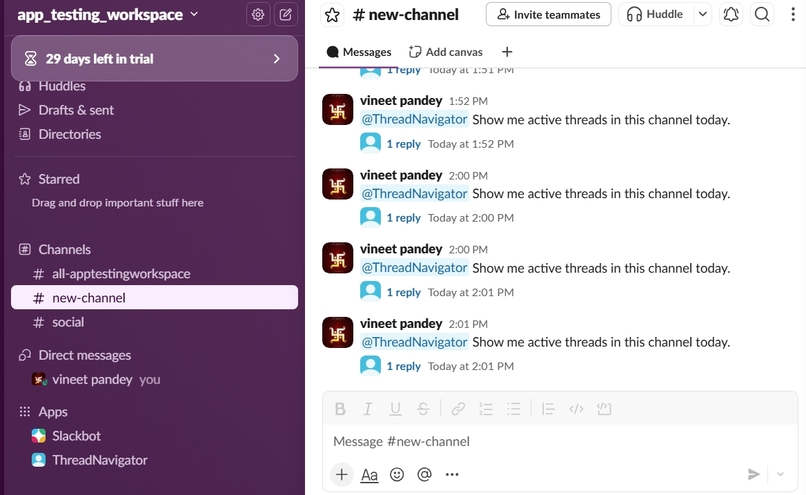
Task: Click the send message arrow
Action: pyautogui.click(x=754, y=474)
